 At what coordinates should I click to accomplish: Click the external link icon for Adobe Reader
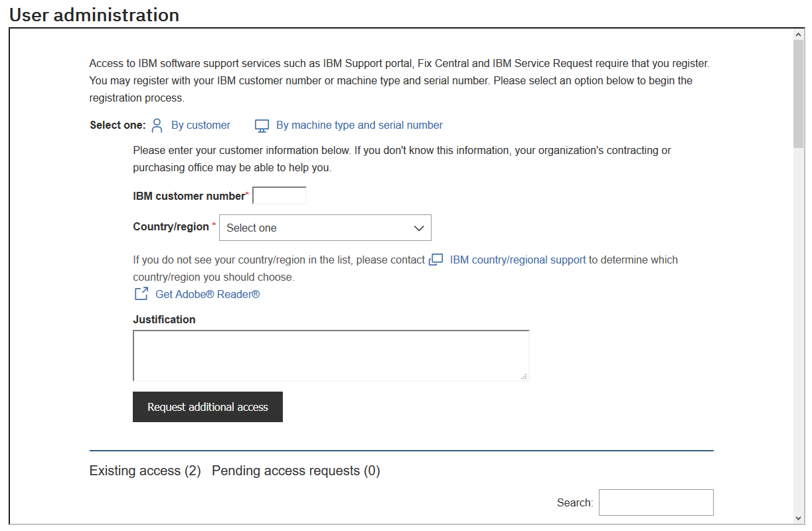141,294
